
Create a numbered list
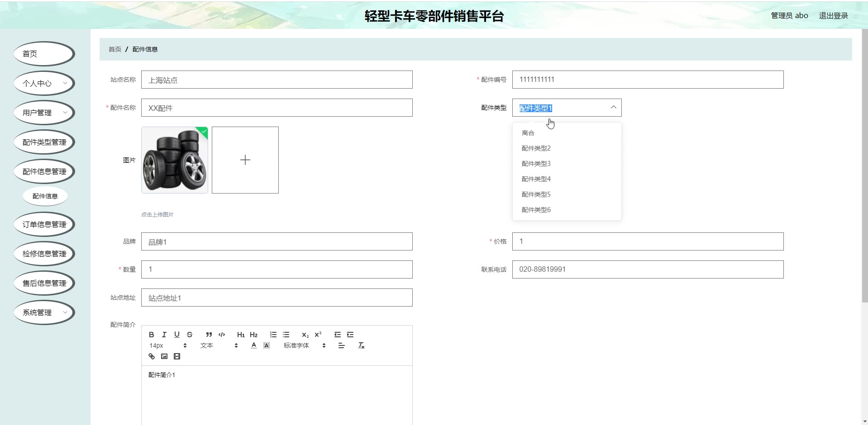pos(273,335)
